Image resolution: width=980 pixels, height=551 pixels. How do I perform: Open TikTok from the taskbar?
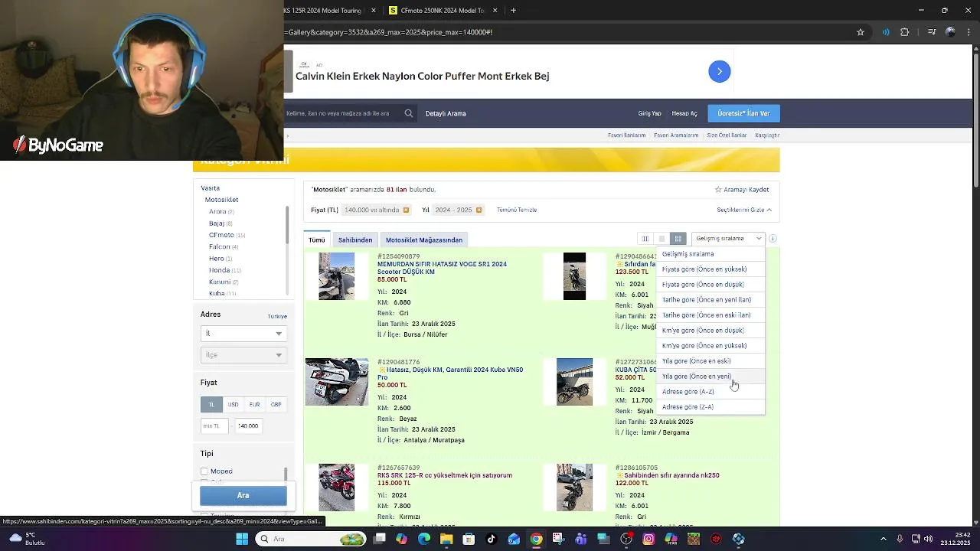[492, 539]
